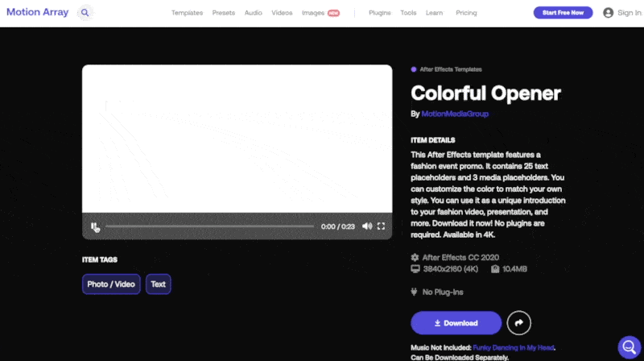Screen dimensions: 644x361
Task: Click the Motion Array logo
Action: (x=37, y=12)
